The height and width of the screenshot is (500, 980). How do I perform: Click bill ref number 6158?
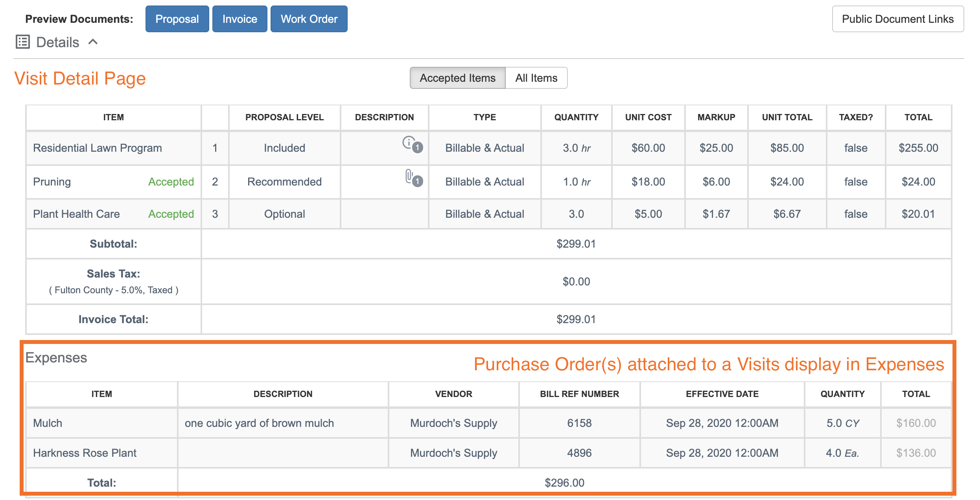[x=579, y=423]
